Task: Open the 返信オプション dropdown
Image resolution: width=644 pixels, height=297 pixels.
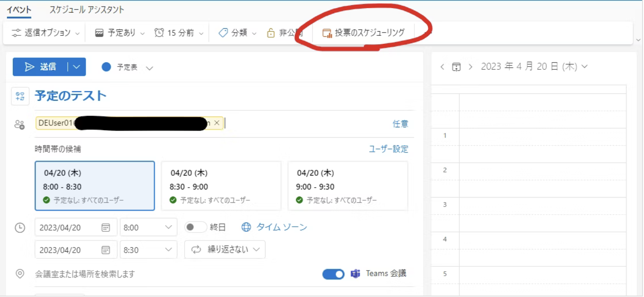Action: pyautogui.click(x=46, y=33)
